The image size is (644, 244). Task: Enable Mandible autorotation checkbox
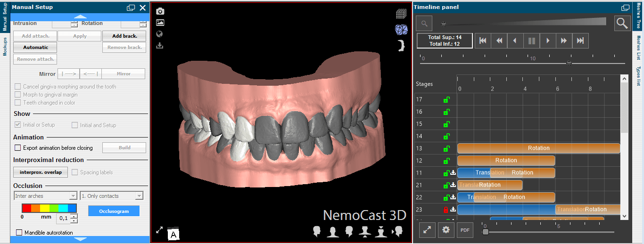click(x=19, y=233)
